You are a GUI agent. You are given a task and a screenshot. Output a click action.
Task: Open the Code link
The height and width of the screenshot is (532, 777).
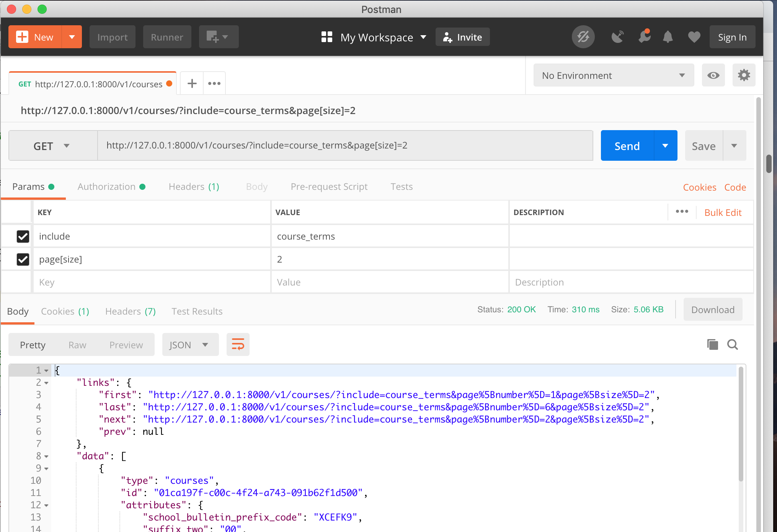coord(735,188)
